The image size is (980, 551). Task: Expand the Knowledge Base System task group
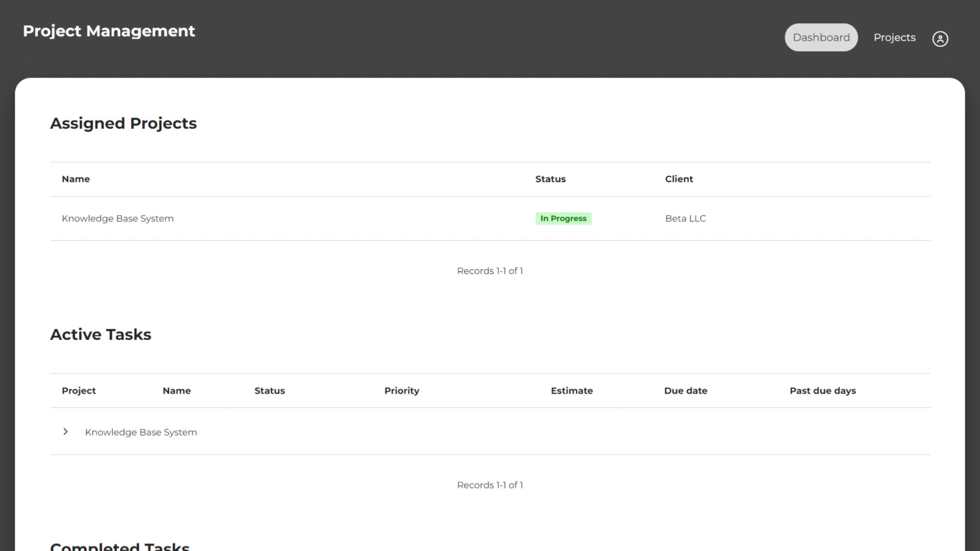65,432
